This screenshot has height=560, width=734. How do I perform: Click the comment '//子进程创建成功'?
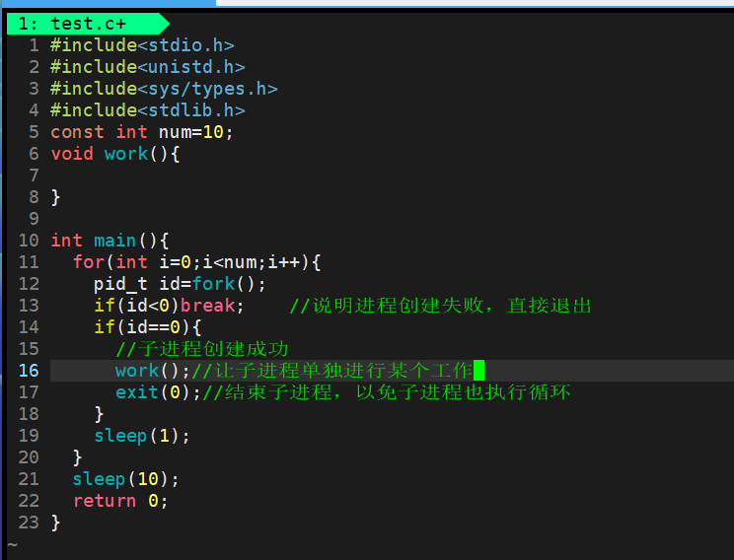[202, 349]
